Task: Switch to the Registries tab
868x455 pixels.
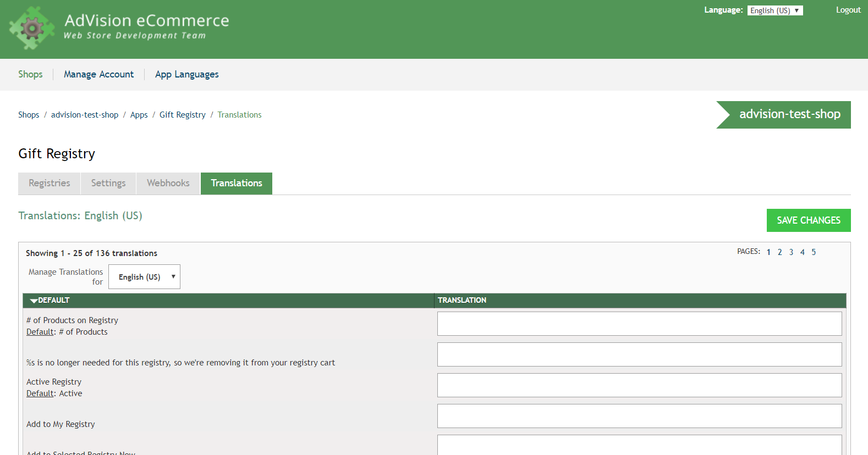Action: pos(50,184)
